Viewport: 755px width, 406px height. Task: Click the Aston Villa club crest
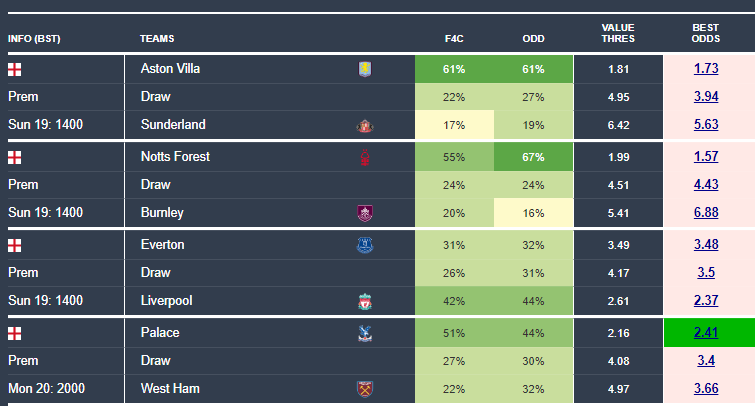point(364,69)
